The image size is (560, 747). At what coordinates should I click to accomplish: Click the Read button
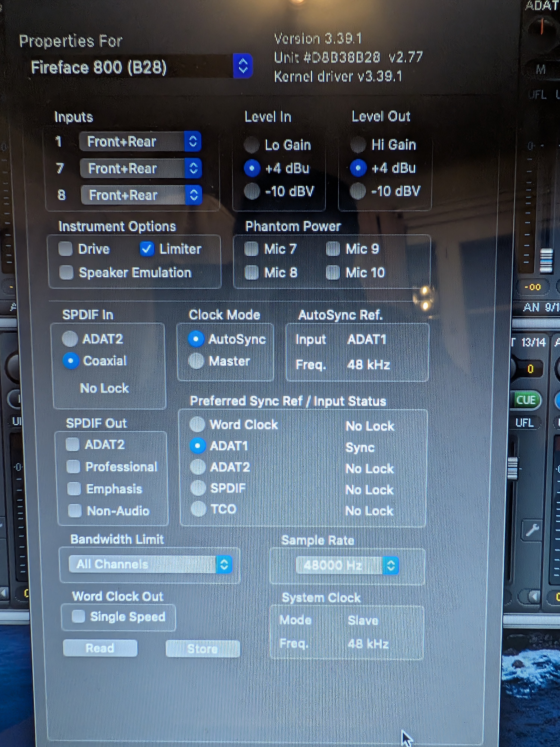tap(100, 648)
